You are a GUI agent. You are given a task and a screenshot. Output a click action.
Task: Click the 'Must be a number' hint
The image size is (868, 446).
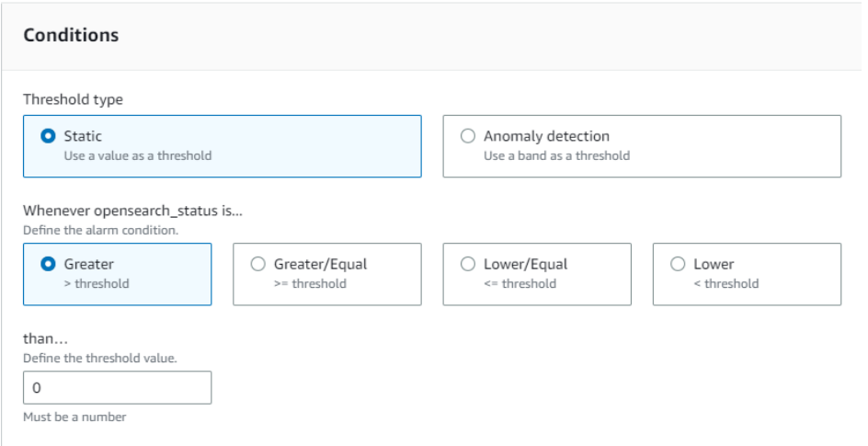[74, 417]
